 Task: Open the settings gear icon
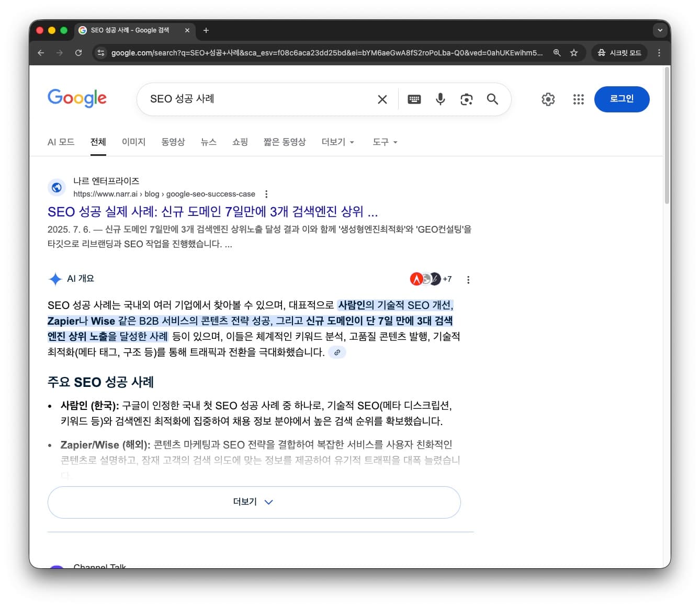[548, 99]
